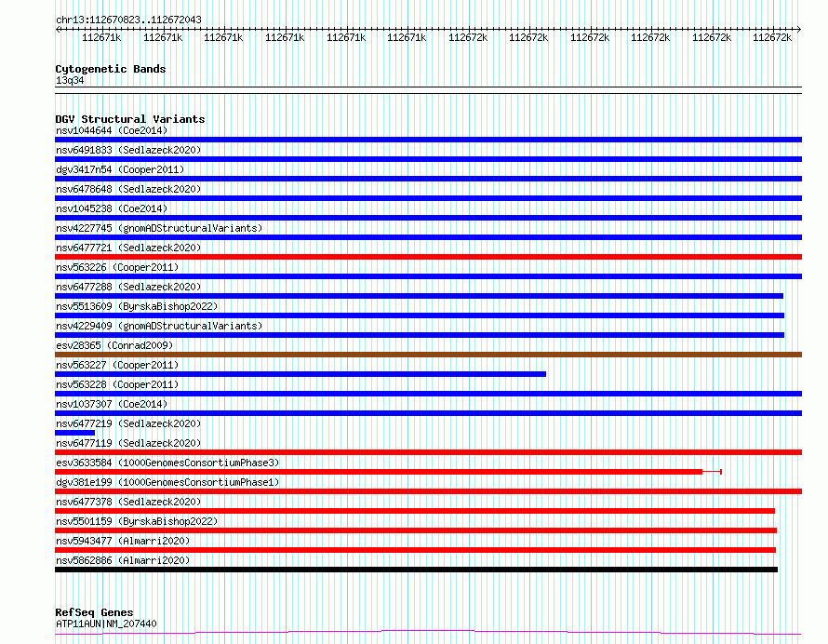828x644 pixels.
Task: Click the RefSeq Genes track title
Action: 94,613
